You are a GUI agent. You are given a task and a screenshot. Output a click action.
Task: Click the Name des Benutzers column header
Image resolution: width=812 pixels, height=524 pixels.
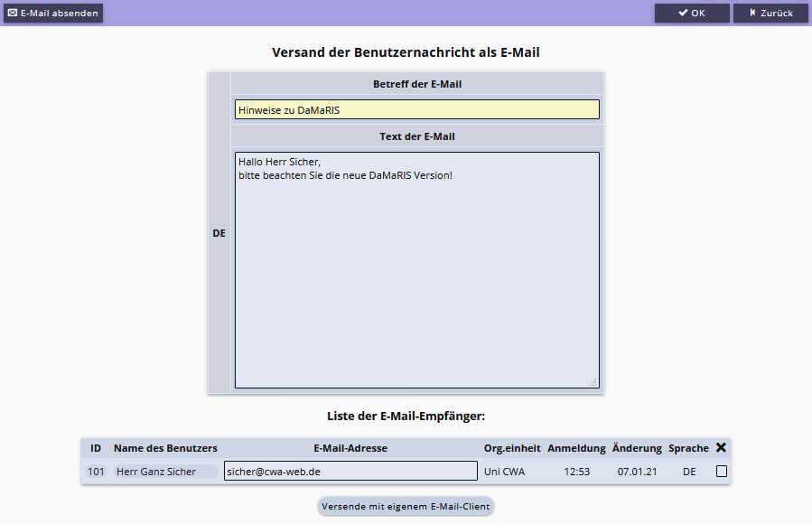point(165,448)
